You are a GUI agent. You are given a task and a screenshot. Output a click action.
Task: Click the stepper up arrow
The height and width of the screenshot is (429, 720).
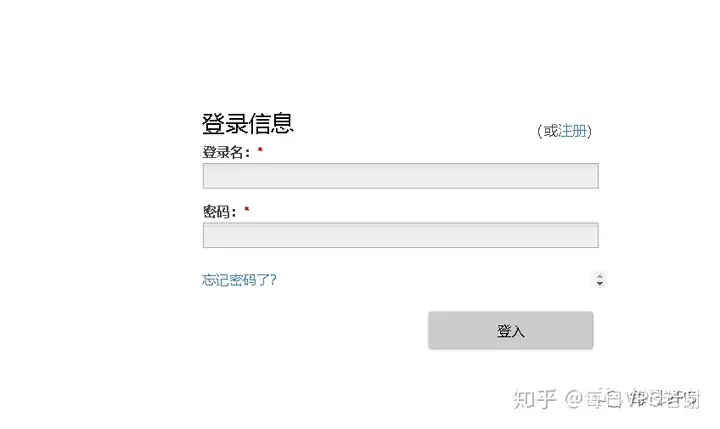(x=600, y=276)
